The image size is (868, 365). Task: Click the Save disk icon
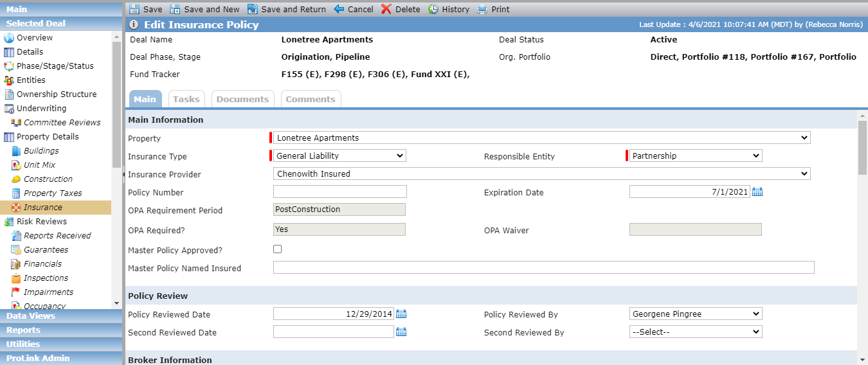coord(134,9)
